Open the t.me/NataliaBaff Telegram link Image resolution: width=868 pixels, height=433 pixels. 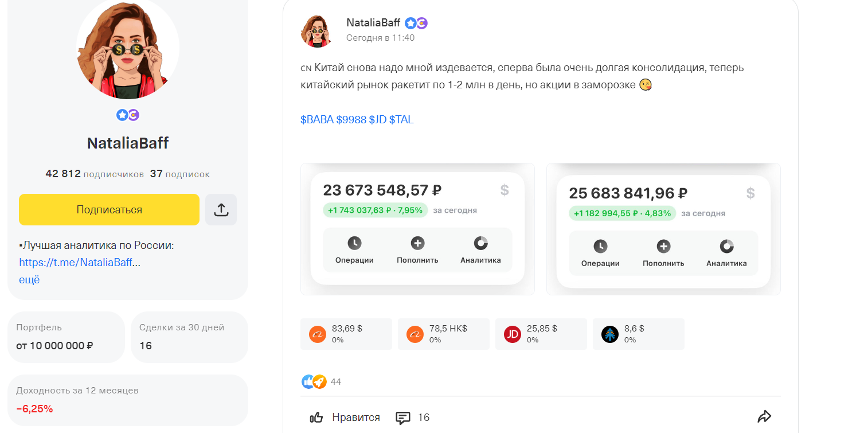click(x=76, y=263)
